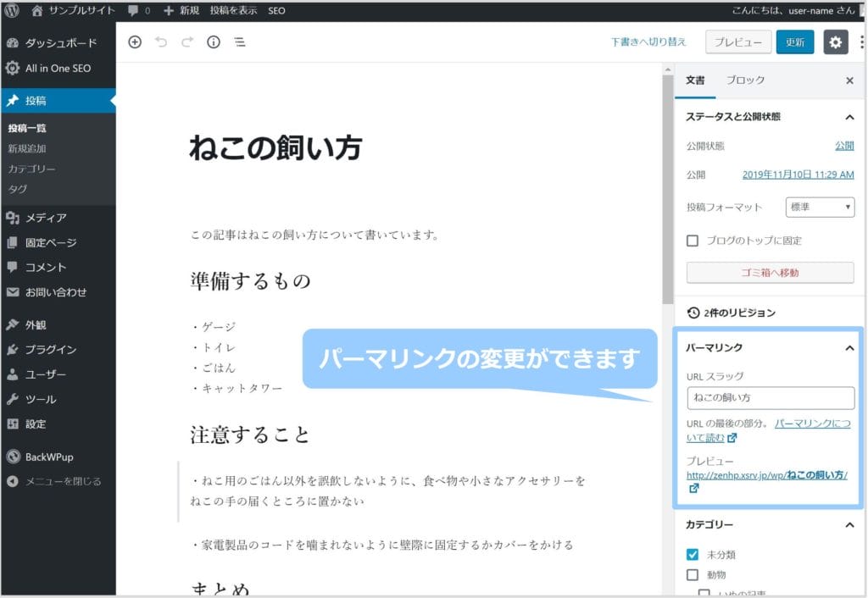Collapse the パーマリンク panel
Viewport: 868px width, 598px height.
tap(849, 347)
